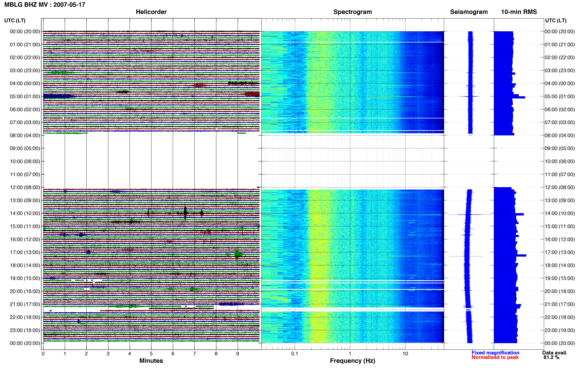Click the 'MBLG BHZ MV : 2007-05-17' title
Image resolution: width=588 pixels, height=368 pixels.
coord(45,5)
